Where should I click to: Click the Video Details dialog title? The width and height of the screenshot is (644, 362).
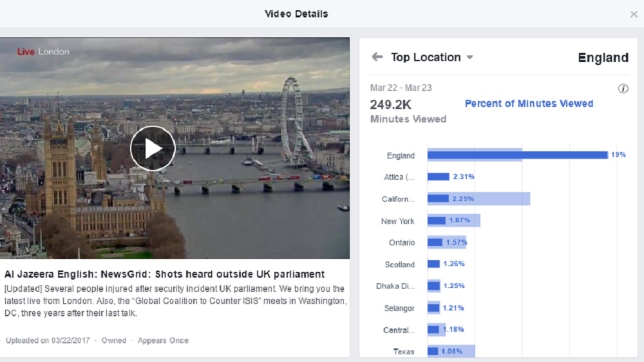click(296, 14)
